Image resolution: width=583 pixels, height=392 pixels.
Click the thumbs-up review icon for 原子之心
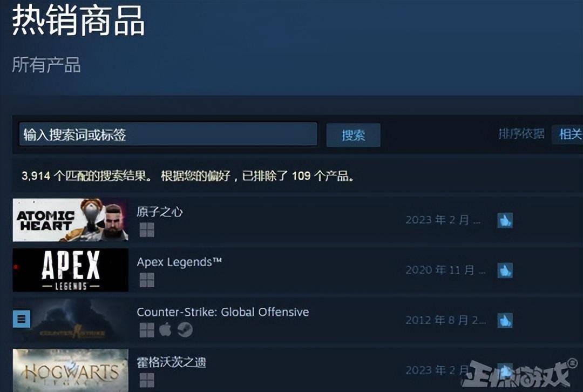coord(505,220)
